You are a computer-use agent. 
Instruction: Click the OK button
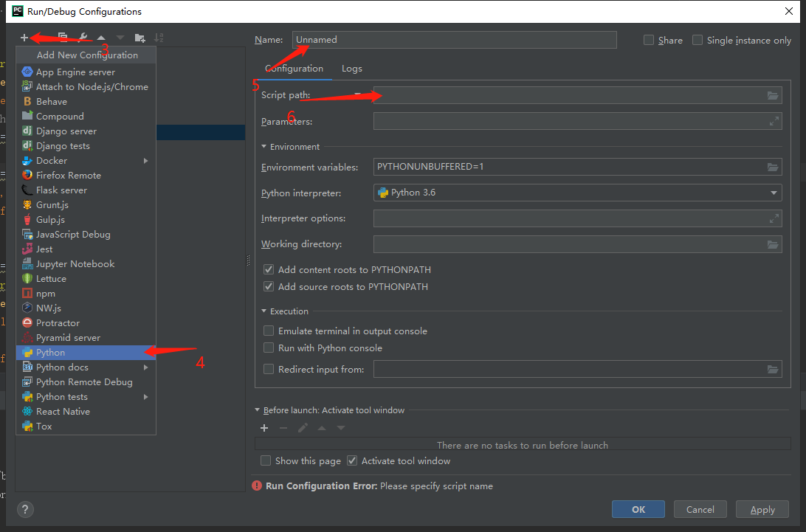(x=638, y=509)
